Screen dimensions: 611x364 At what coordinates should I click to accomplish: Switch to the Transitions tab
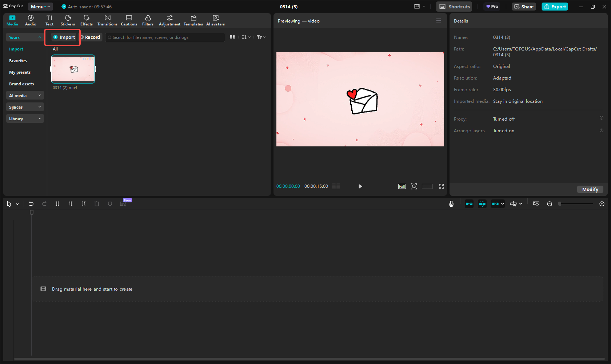(x=107, y=20)
